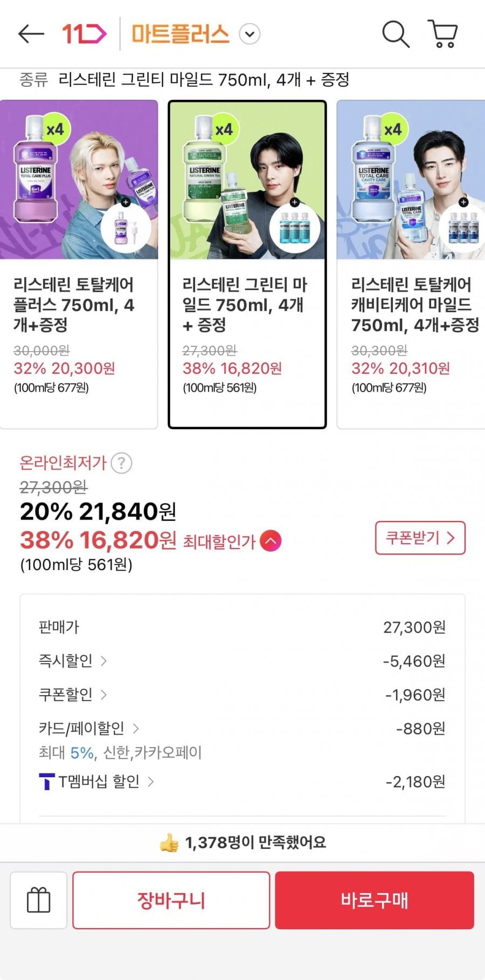Screen dimensions: 485x980
Task: Open the search magnifier icon
Action: [x=396, y=34]
